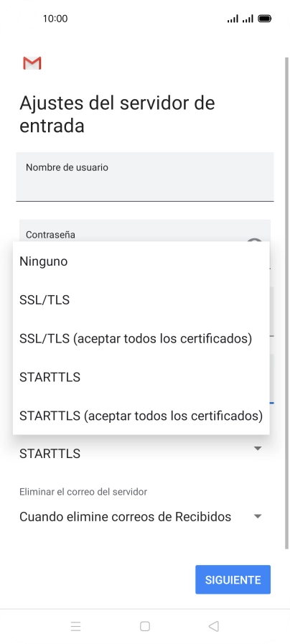Click the vertical scrollbar on the right

point(286,303)
